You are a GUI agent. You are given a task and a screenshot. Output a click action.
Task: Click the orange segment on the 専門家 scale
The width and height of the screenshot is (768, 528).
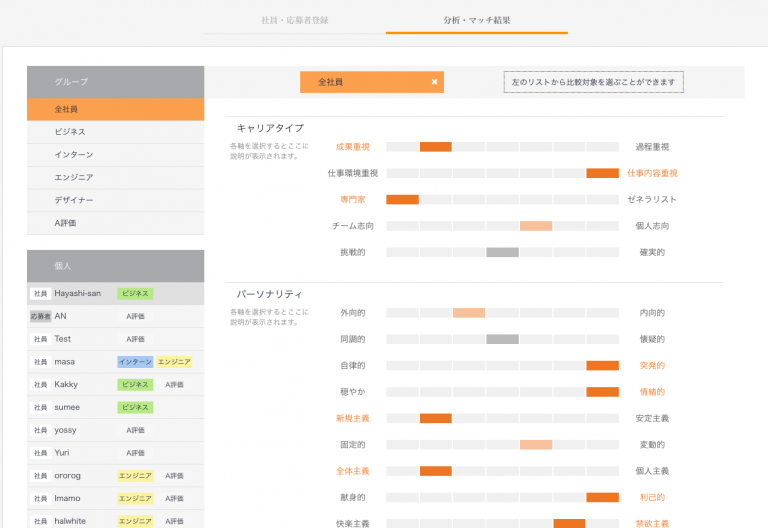pyautogui.click(x=403, y=200)
